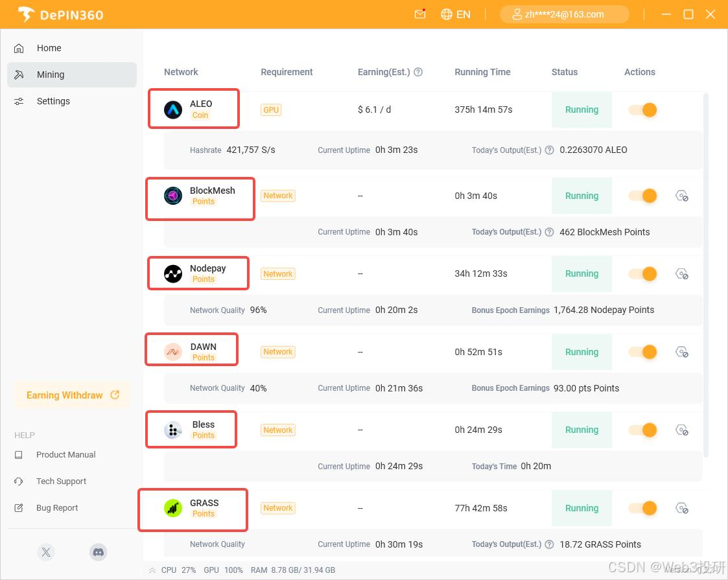Click the help icon by GRASS Today's Output
This screenshot has width=728, height=580.
coord(549,544)
